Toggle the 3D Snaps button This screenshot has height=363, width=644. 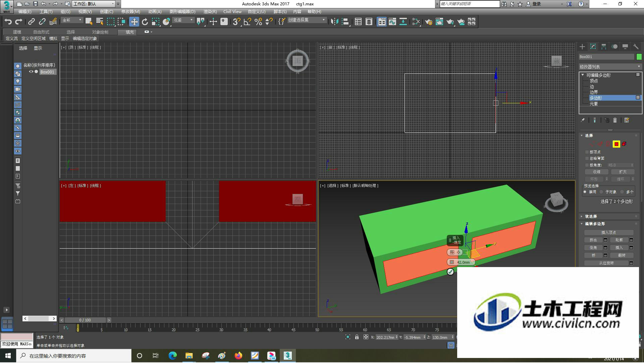pos(237,22)
